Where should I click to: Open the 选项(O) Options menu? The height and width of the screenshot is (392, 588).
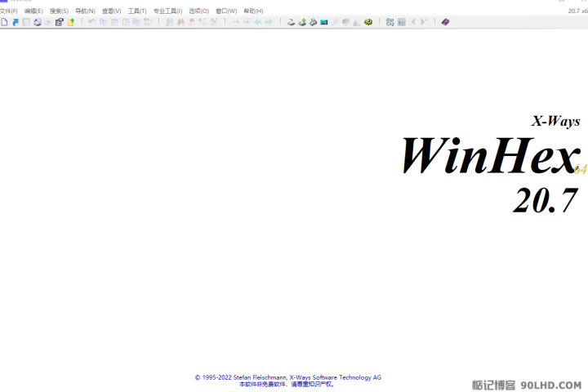[198, 11]
